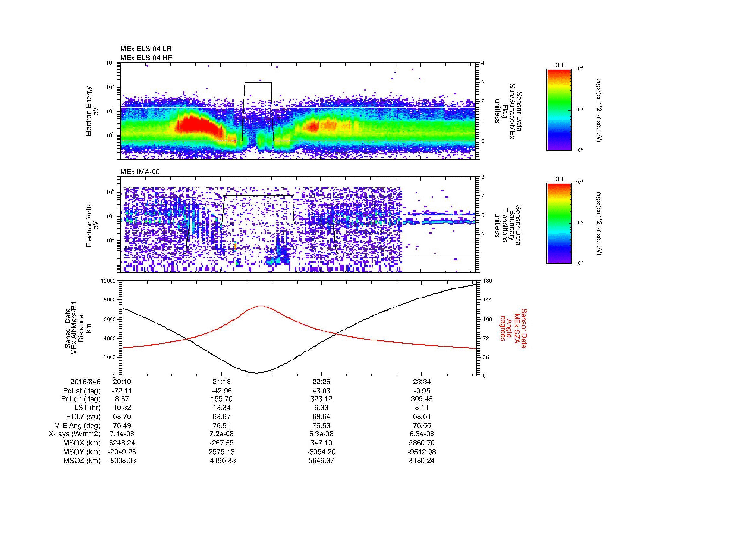The width and height of the screenshot is (756, 534).
Task: Click the 'Sun/Surface/MEx Flag' axis label
Action: [x=507, y=111]
